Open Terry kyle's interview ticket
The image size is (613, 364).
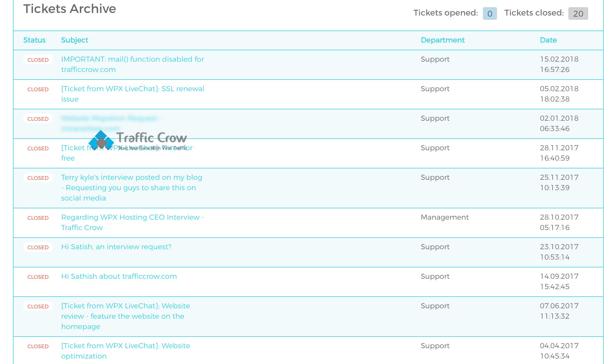coord(131,177)
